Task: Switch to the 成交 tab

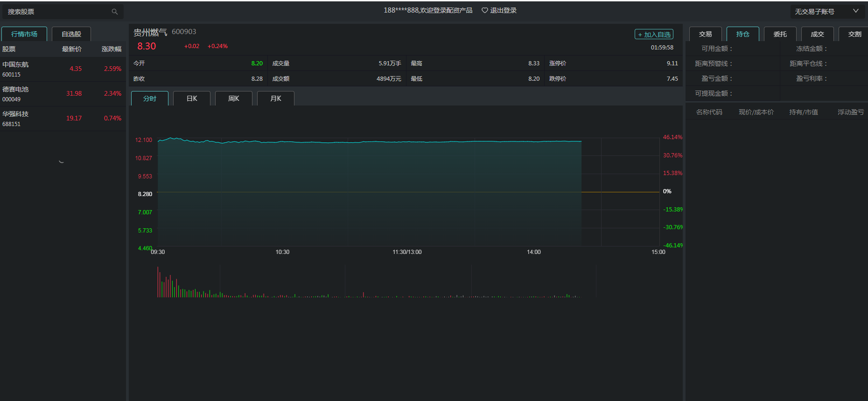Action: 817,34
